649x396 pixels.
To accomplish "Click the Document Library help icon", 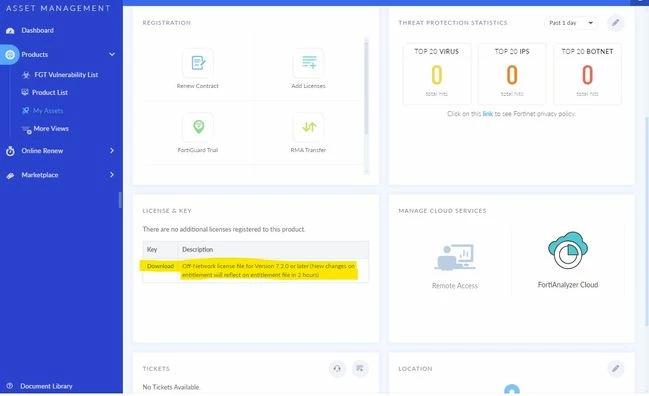I will tap(10, 386).
